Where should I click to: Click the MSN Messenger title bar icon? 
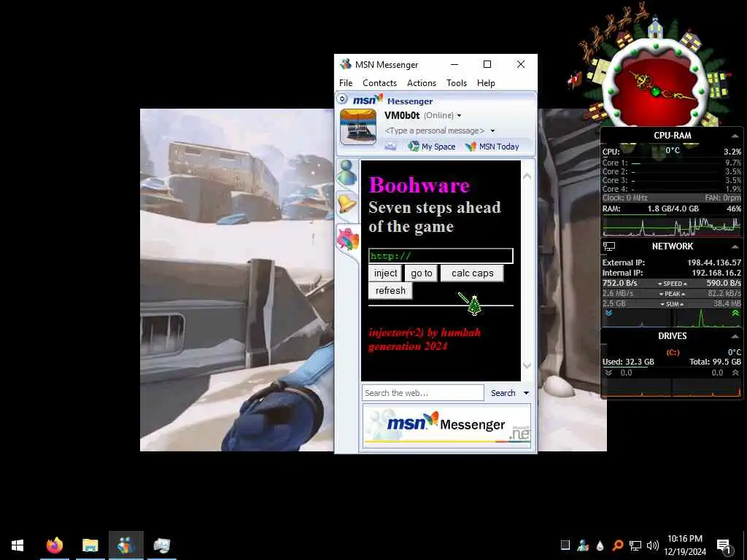point(345,64)
